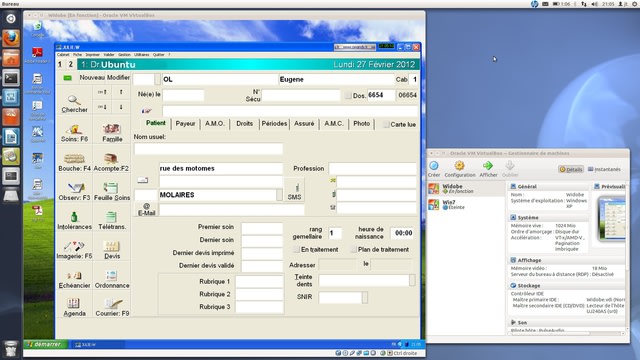Switch to the Droits tab
This screenshot has height=360, width=640.
244,124
